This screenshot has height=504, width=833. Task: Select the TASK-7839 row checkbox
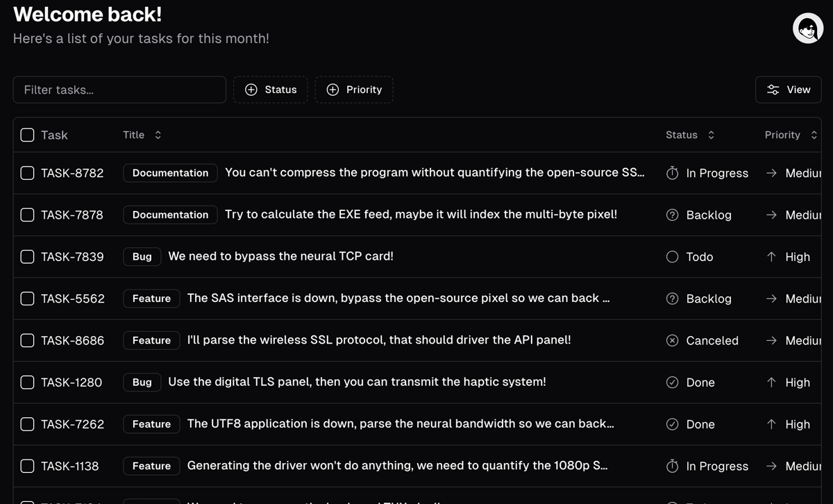(x=27, y=257)
